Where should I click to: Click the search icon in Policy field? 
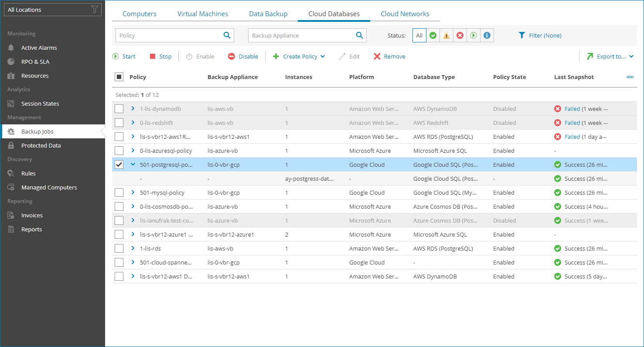[x=227, y=36]
